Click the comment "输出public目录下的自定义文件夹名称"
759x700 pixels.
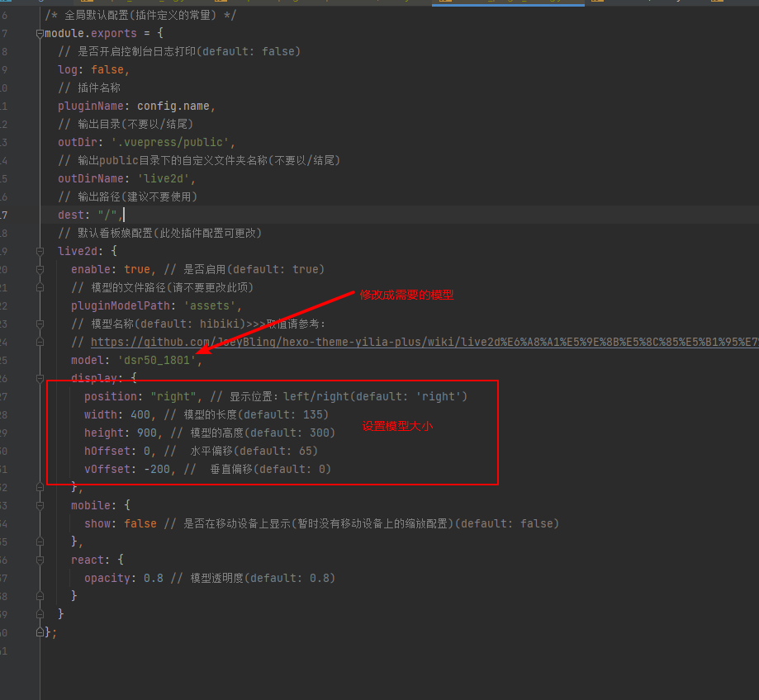coord(173,160)
